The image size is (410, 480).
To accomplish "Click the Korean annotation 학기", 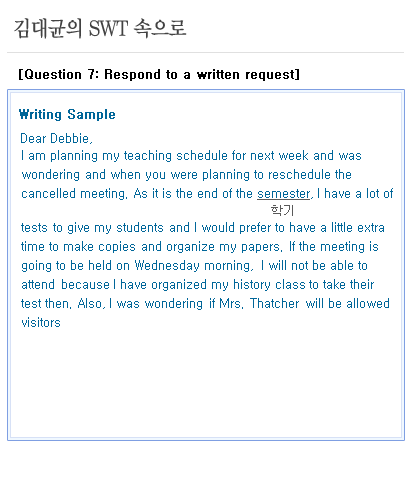I will pyautogui.click(x=282, y=210).
